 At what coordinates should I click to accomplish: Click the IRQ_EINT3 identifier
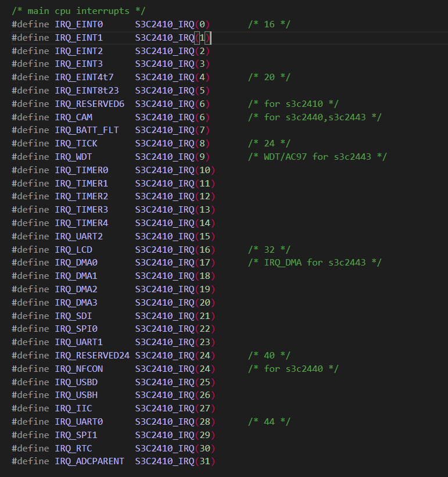point(79,64)
